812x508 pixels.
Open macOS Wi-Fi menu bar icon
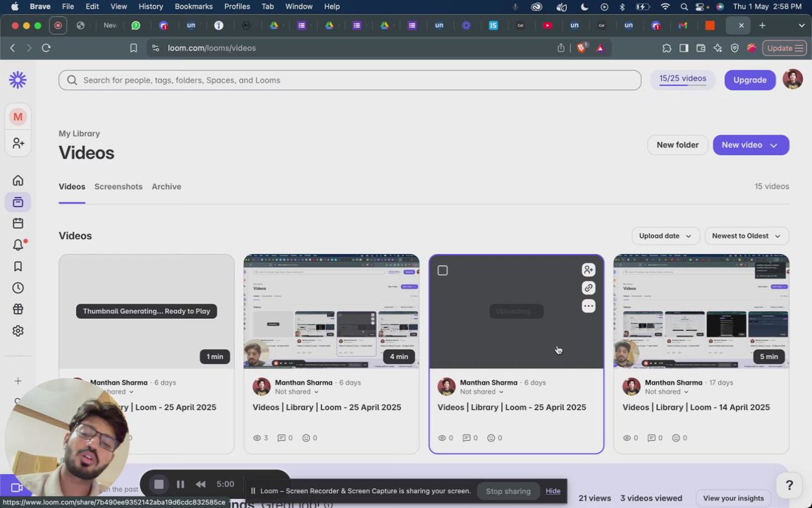tap(665, 7)
